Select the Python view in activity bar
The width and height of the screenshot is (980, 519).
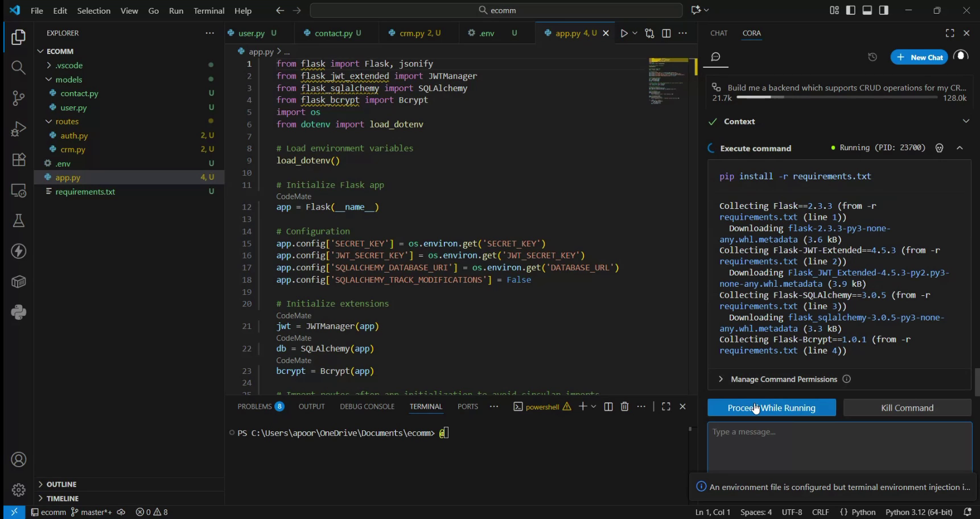pyautogui.click(x=18, y=312)
